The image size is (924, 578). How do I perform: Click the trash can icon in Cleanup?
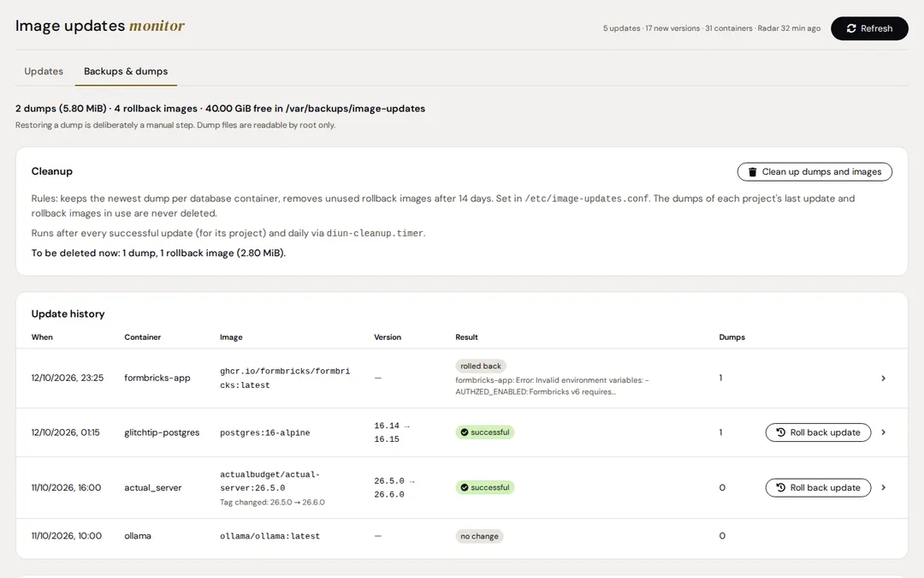[753, 171]
